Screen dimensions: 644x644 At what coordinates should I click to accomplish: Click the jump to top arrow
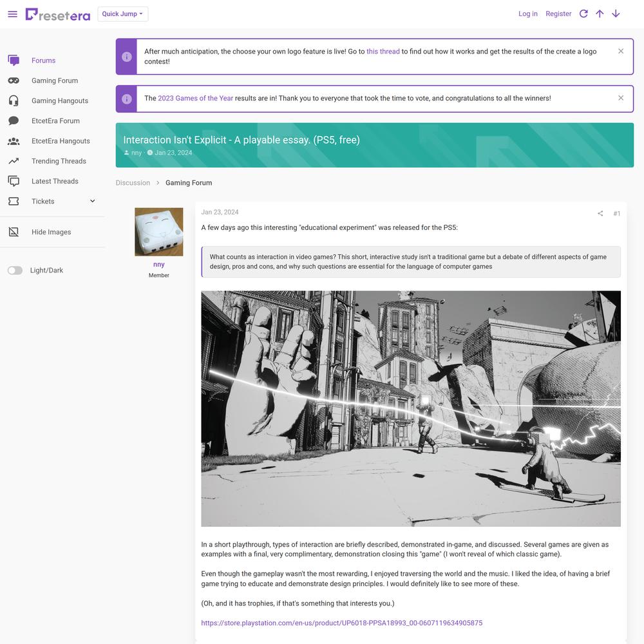(600, 14)
